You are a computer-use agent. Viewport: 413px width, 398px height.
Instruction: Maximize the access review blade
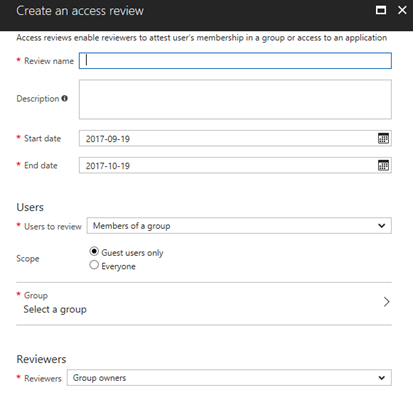[381, 10]
